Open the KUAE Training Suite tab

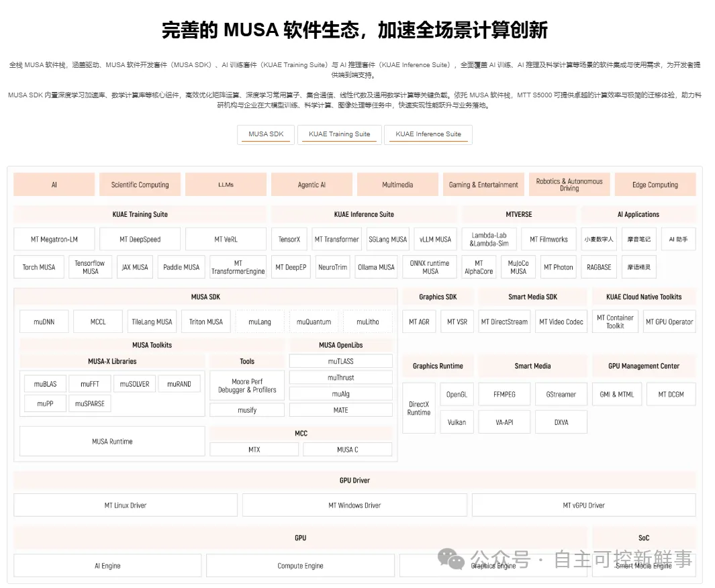point(339,134)
